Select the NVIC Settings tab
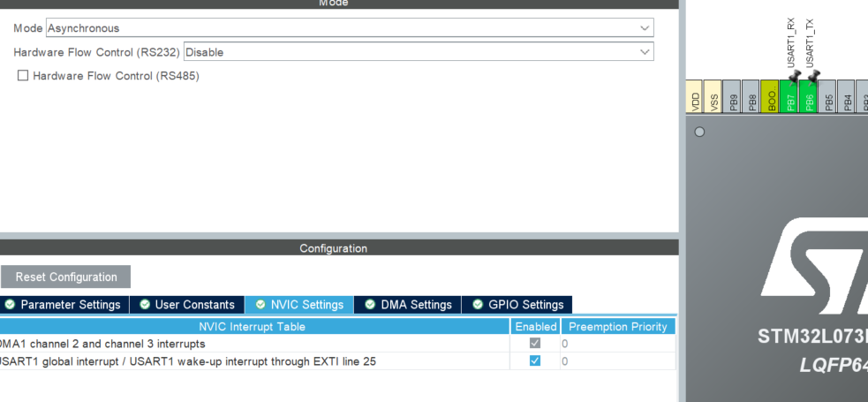This screenshot has width=868, height=402. tap(299, 305)
